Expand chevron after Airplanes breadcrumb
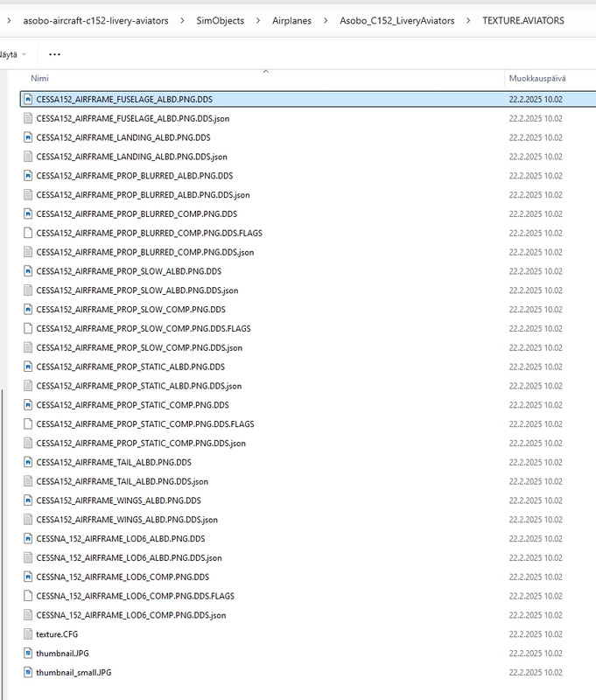596x700 pixels. coord(326,20)
